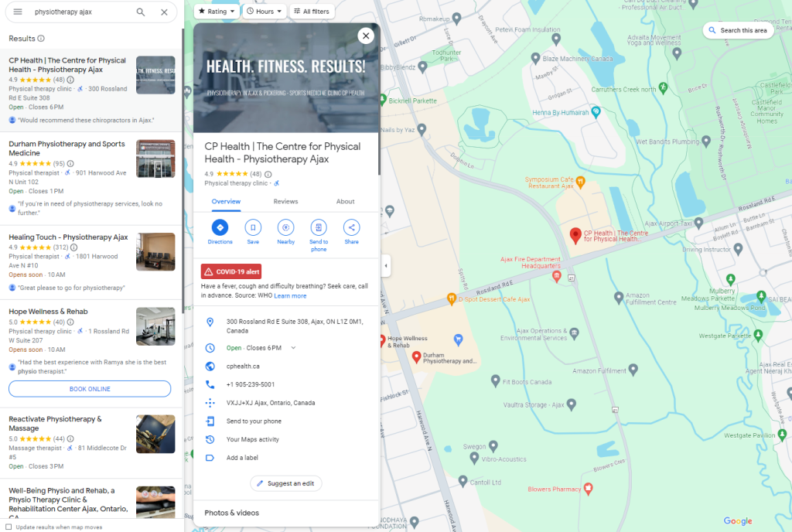The height and width of the screenshot is (532, 792).
Task: Open the Rating filter dropdown
Action: click(x=216, y=12)
